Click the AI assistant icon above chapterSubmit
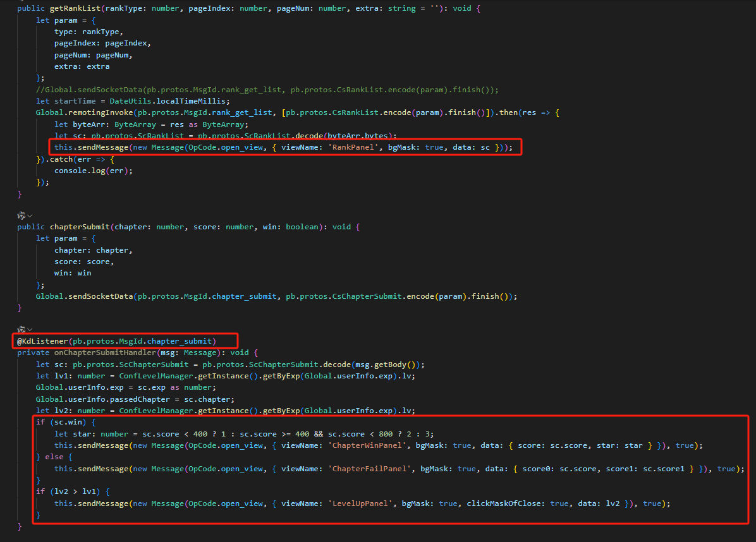 click(21, 215)
